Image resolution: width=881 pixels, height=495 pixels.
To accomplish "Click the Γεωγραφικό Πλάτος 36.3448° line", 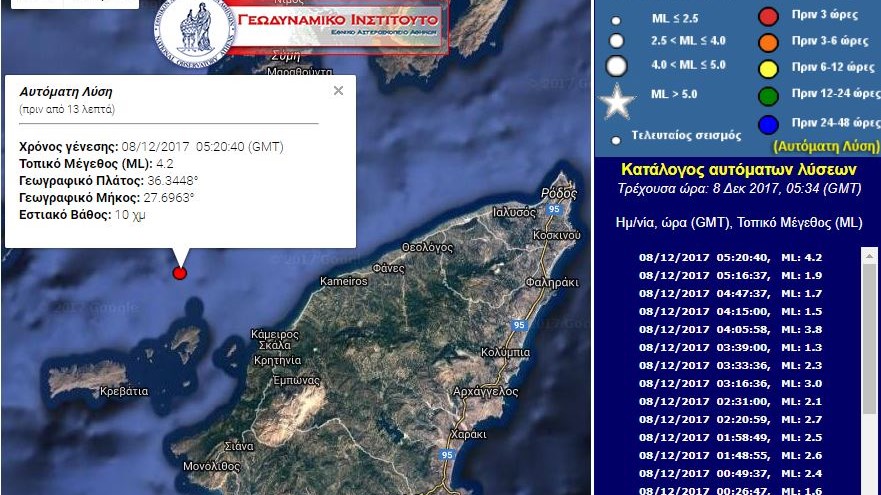I will (x=108, y=181).
